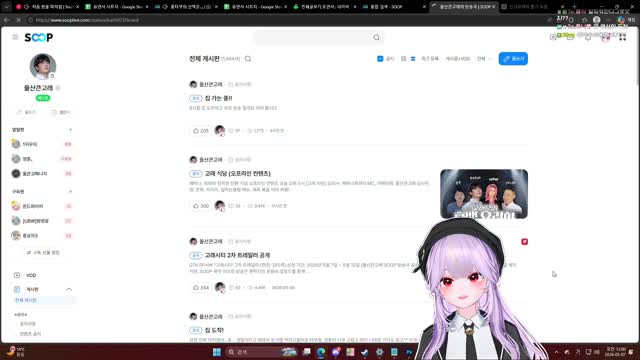Open the author avatar of the first post
The height and width of the screenshot is (360, 640).
pos(193,84)
